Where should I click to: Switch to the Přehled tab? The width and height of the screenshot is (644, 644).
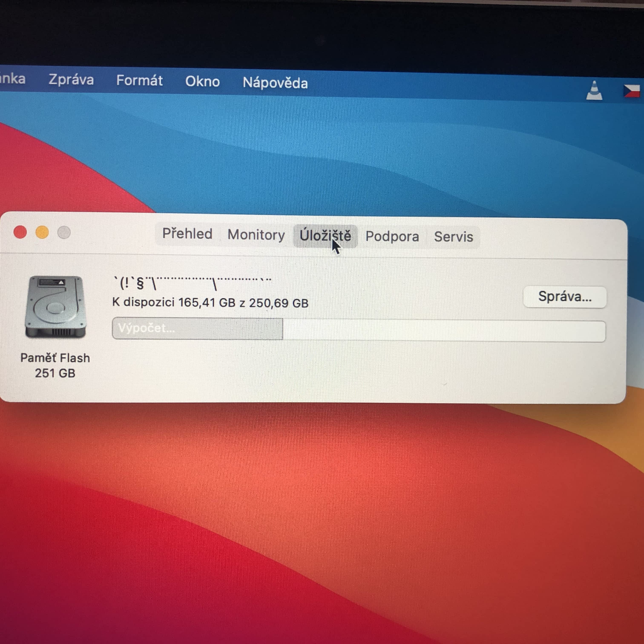pyautogui.click(x=187, y=234)
